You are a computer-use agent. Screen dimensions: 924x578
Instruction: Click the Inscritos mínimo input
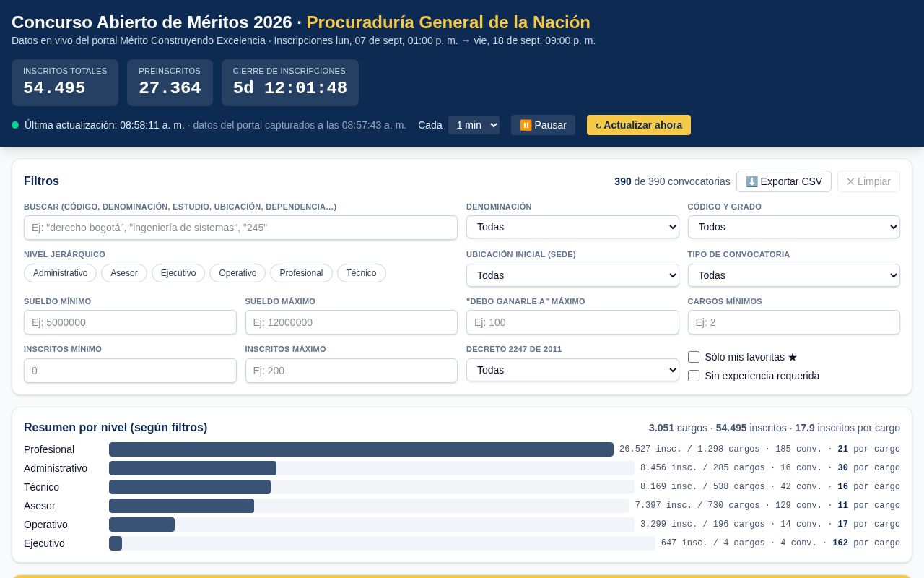tap(130, 371)
